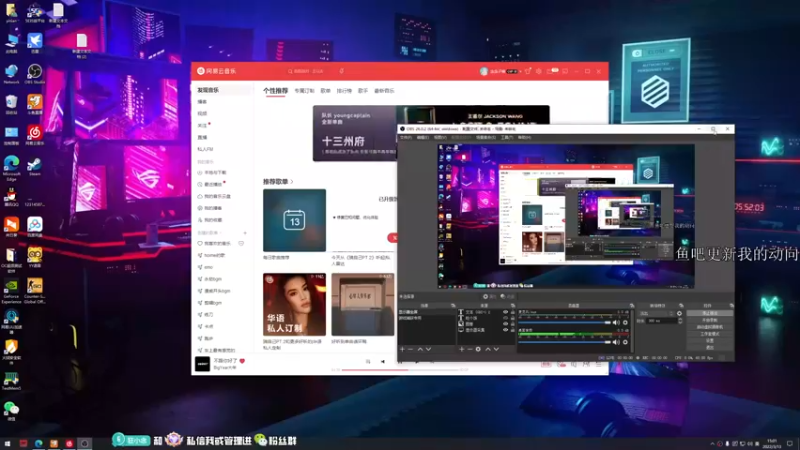Click previous track button in NetEase player
This screenshot has width=800, height=450.
[383, 362]
